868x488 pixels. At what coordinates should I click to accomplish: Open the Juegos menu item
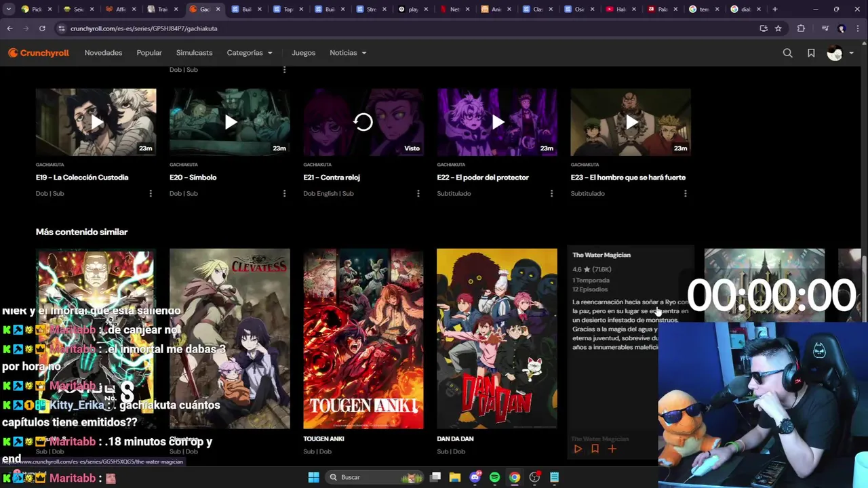(303, 53)
